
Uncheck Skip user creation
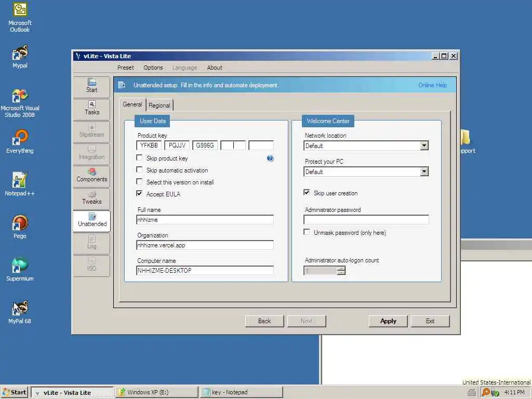(307, 192)
